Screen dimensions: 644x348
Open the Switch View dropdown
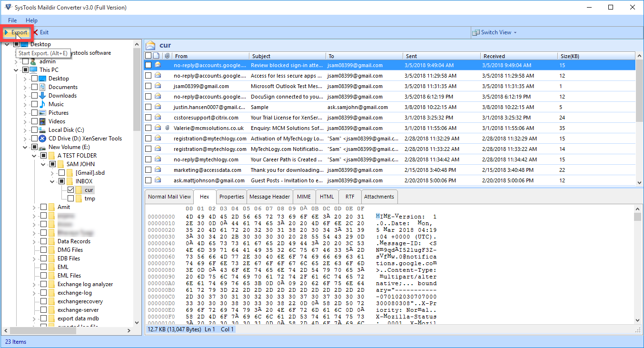click(x=495, y=32)
